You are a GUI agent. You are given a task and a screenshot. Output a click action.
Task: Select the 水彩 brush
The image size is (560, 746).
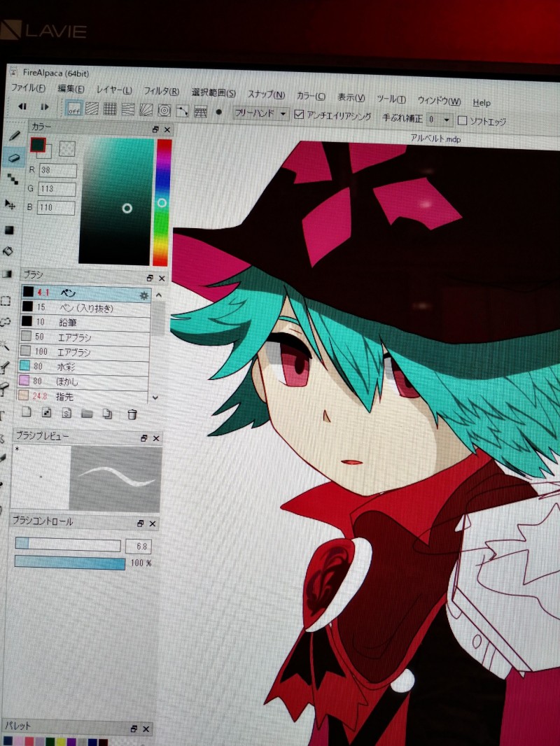(84, 367)
